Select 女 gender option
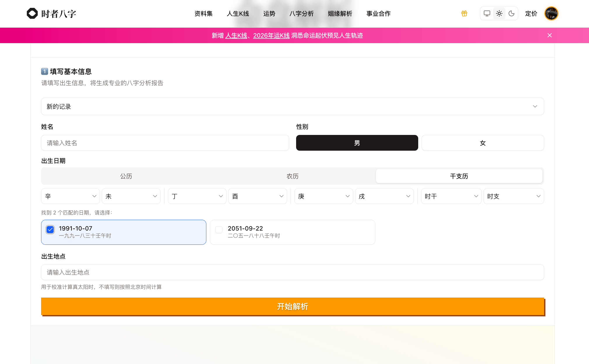589x364 pixels. click(x=483, y=143)
